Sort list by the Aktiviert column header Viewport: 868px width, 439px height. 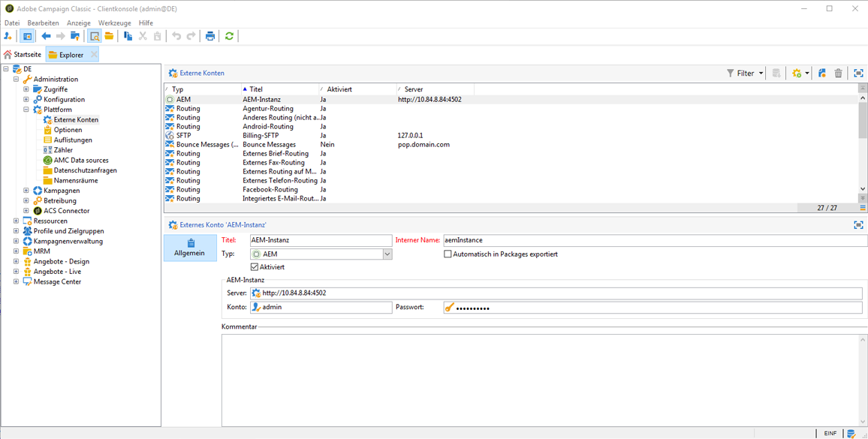point(357,89)
